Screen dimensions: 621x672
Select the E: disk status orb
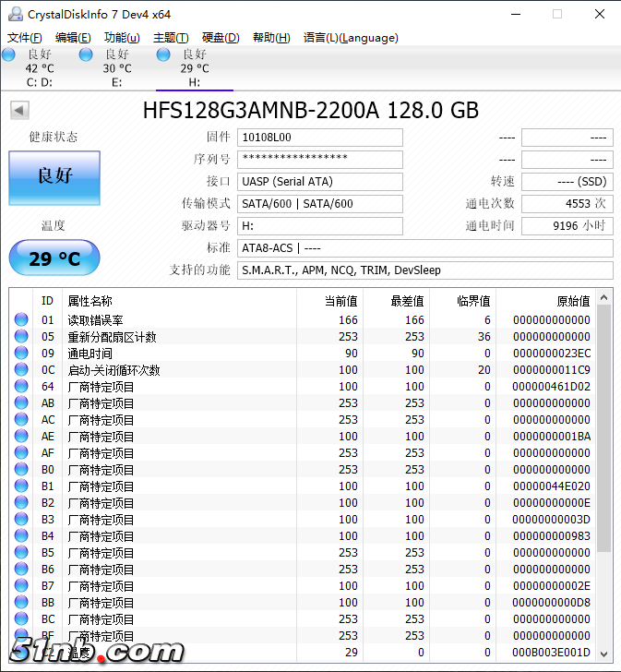86,55
